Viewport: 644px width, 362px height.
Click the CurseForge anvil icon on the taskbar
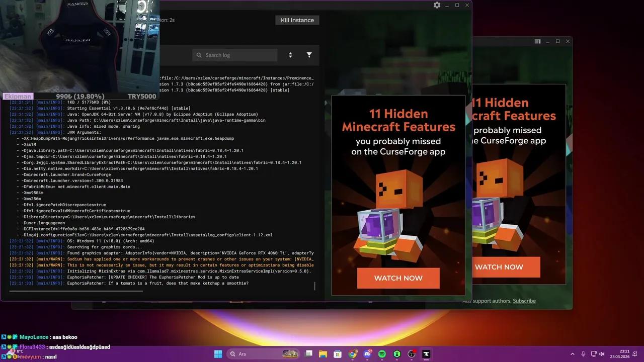tap(426, 354)
